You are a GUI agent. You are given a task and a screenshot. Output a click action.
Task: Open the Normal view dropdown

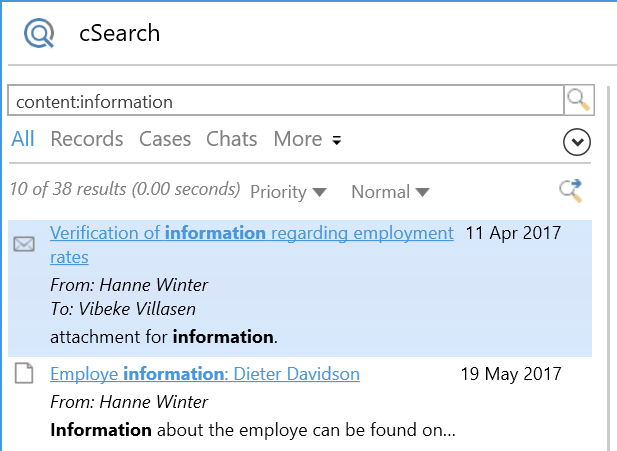tap(390, 191)
